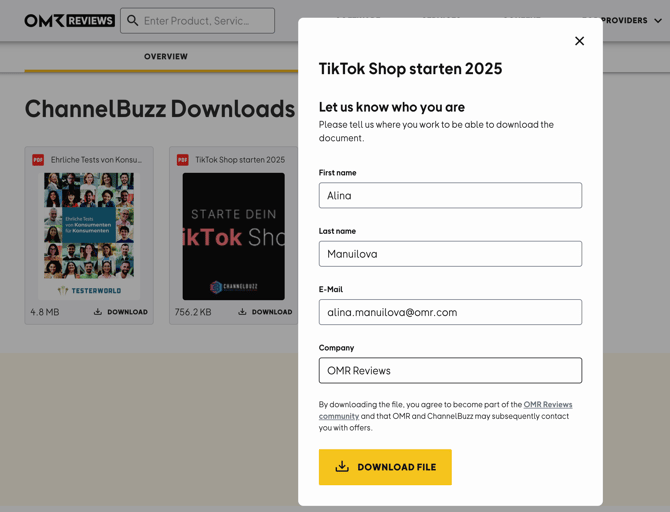Click the OMR Reviews logo

(69, 20)
